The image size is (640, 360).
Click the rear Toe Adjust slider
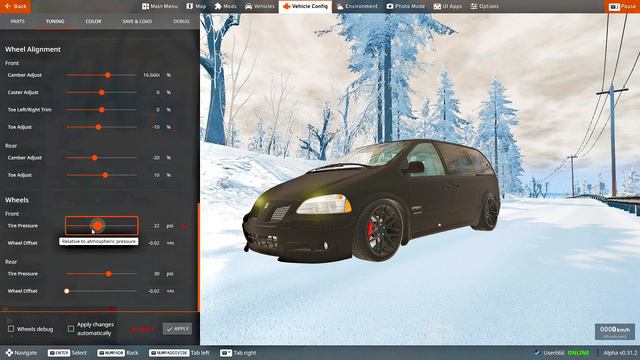(x=101, y=175)
